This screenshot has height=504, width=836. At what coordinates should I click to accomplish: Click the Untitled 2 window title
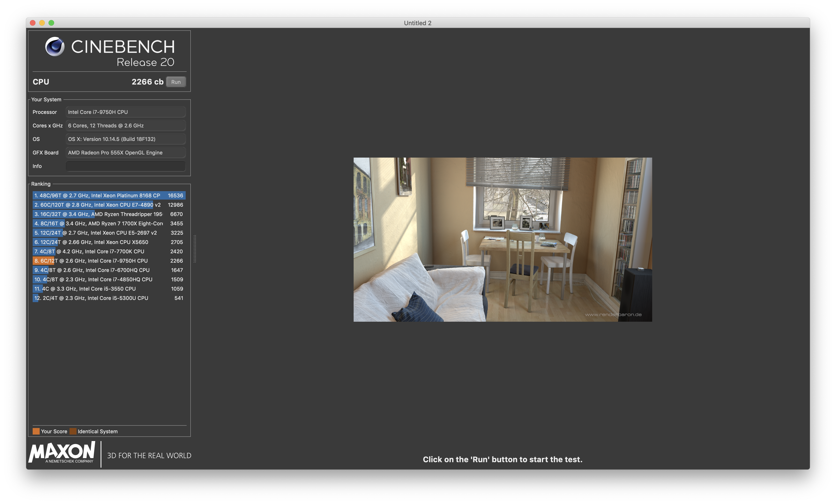[418, 23]
